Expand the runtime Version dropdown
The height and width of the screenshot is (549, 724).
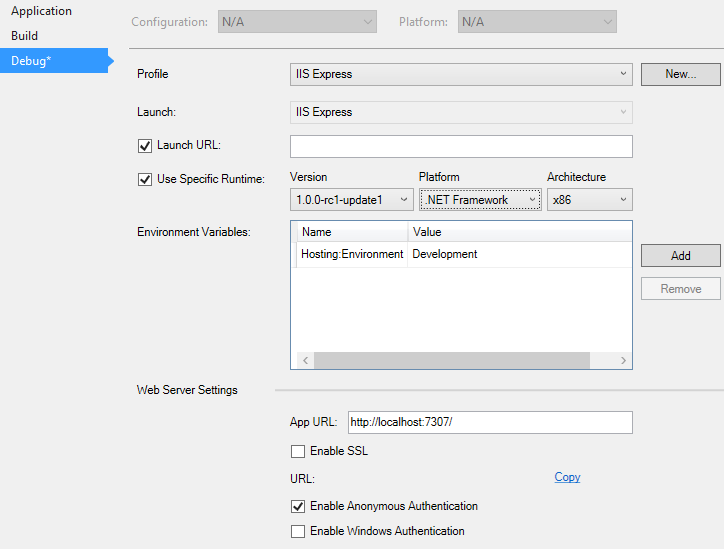point(351,200)
